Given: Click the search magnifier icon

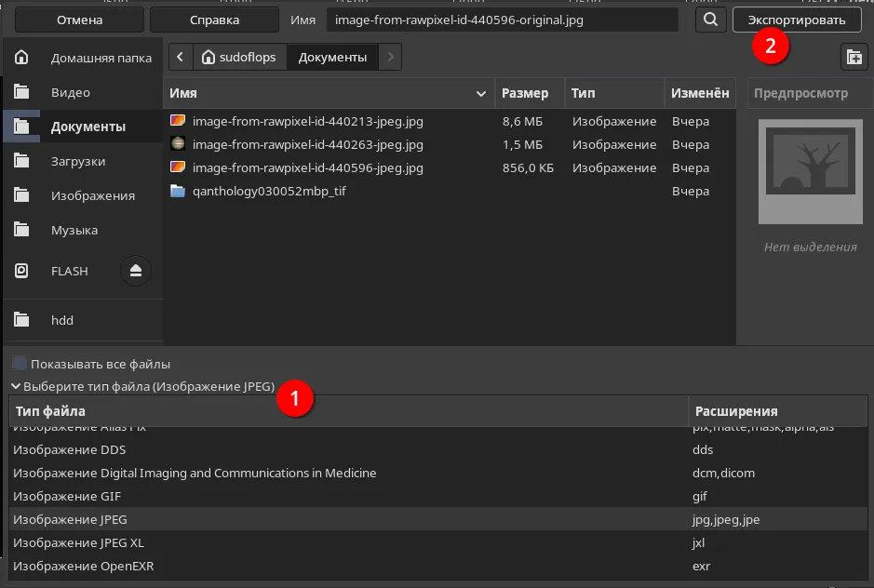Looking at the screenshot, I should coord(710,19).
